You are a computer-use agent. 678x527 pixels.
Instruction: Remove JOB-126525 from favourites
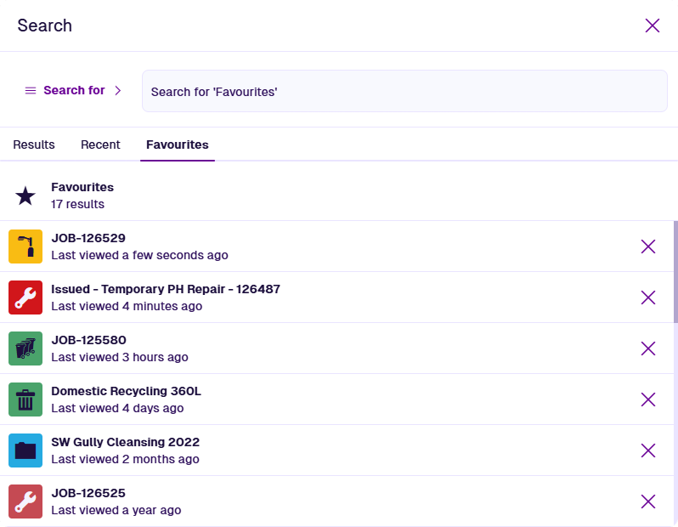pos(648,501)
